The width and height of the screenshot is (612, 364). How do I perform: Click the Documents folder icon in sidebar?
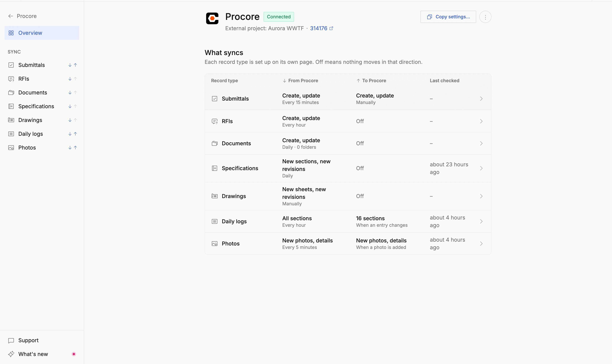point(11,93)
